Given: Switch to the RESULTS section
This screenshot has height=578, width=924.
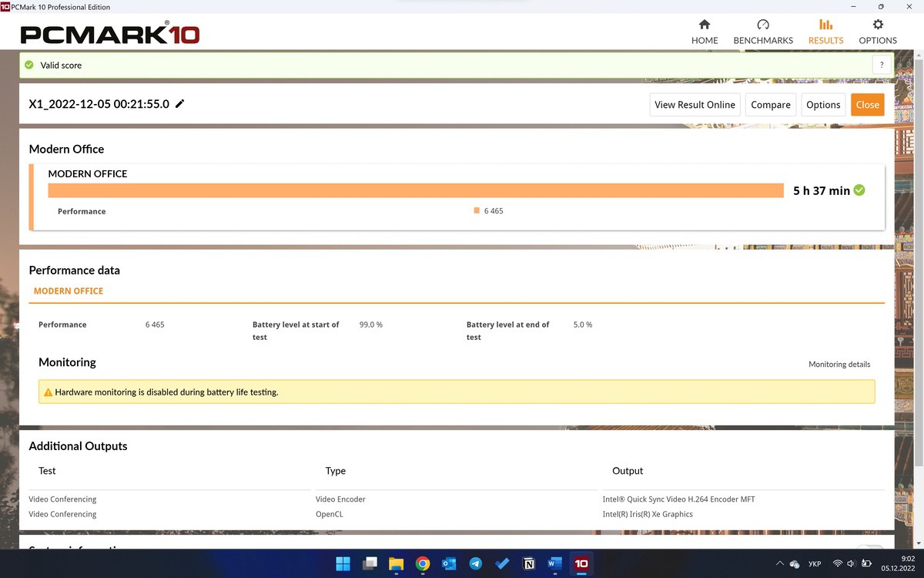Looking at the screenshot, I should click(825, 32).
